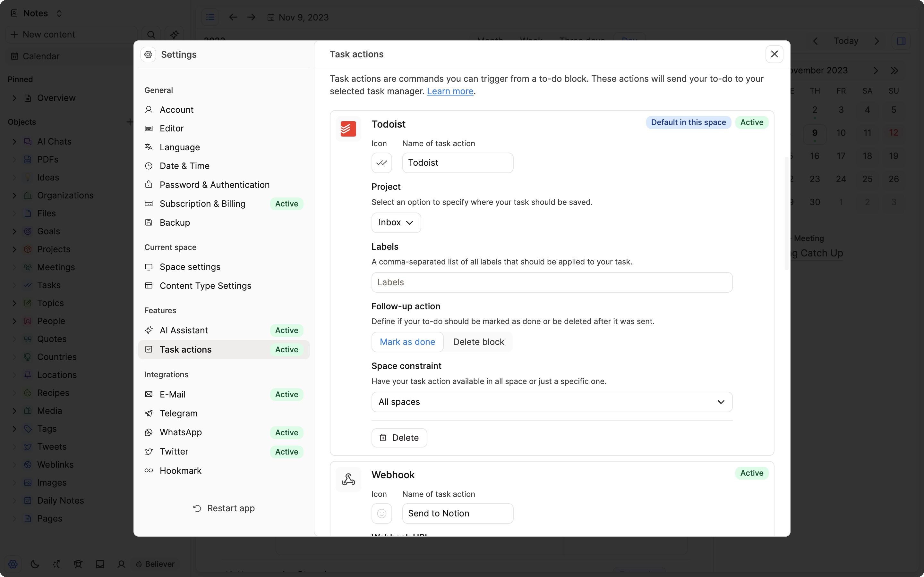
Task: Switch to Subscription & Billing settings
Action: 203,204
